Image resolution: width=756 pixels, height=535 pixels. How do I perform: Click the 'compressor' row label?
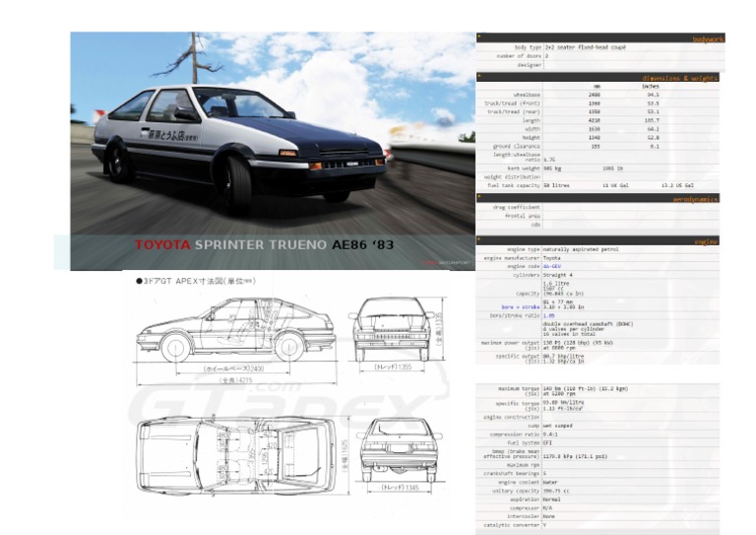click(525, 508)
